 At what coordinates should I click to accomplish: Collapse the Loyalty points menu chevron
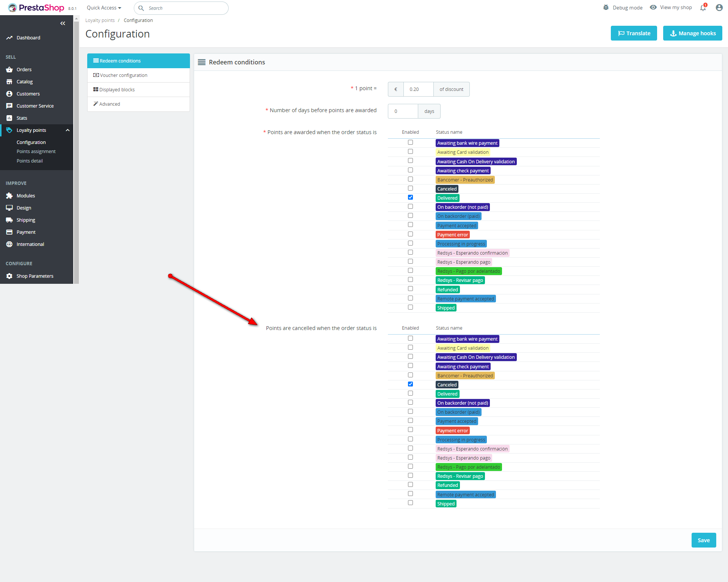pos(67,130)
